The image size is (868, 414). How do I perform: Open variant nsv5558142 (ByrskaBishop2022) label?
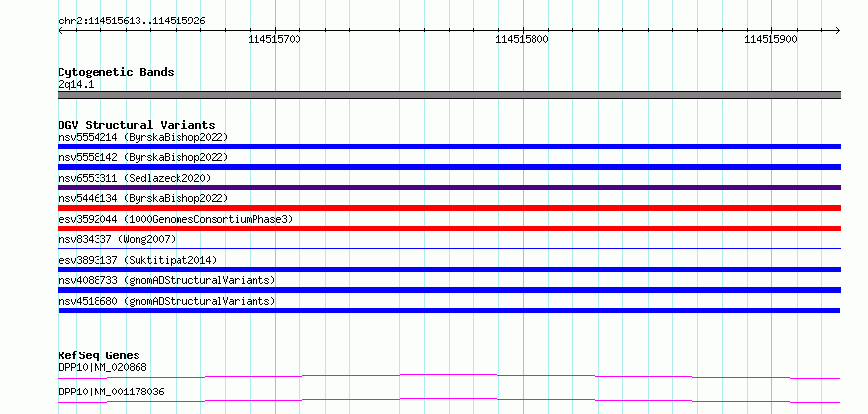(143, 157)
